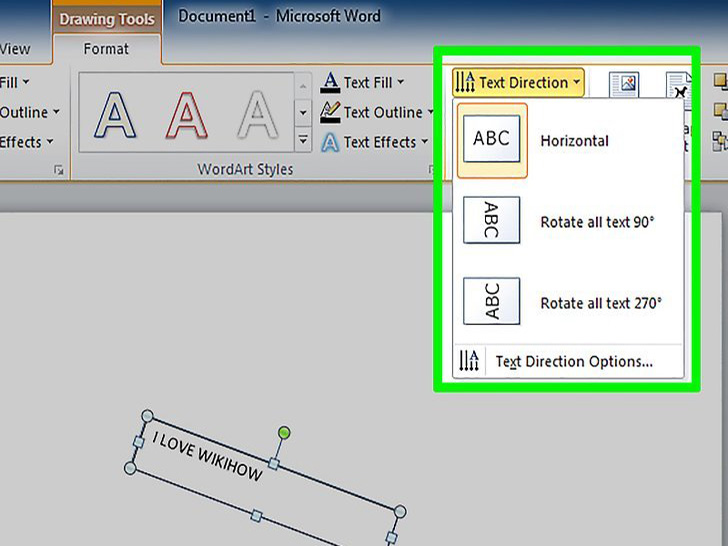Show next row of WordArt styles

click(303, 113)
